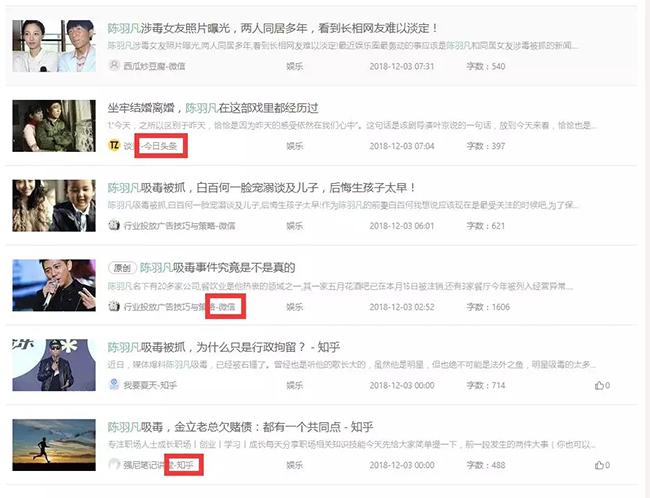Click thumbs-up icon on 金立老总欠赌债 article
This screenshot has width=650, height=498.
coord(599,465)
